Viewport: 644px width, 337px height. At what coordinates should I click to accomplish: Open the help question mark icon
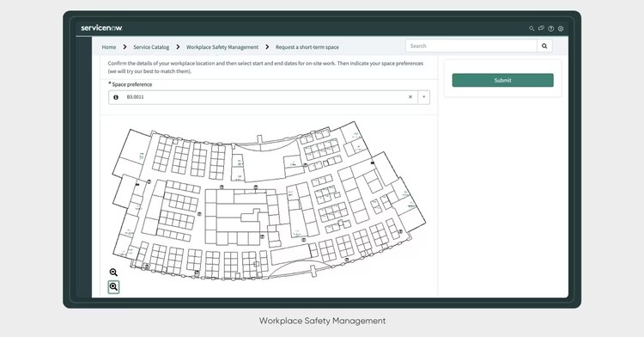550,28
